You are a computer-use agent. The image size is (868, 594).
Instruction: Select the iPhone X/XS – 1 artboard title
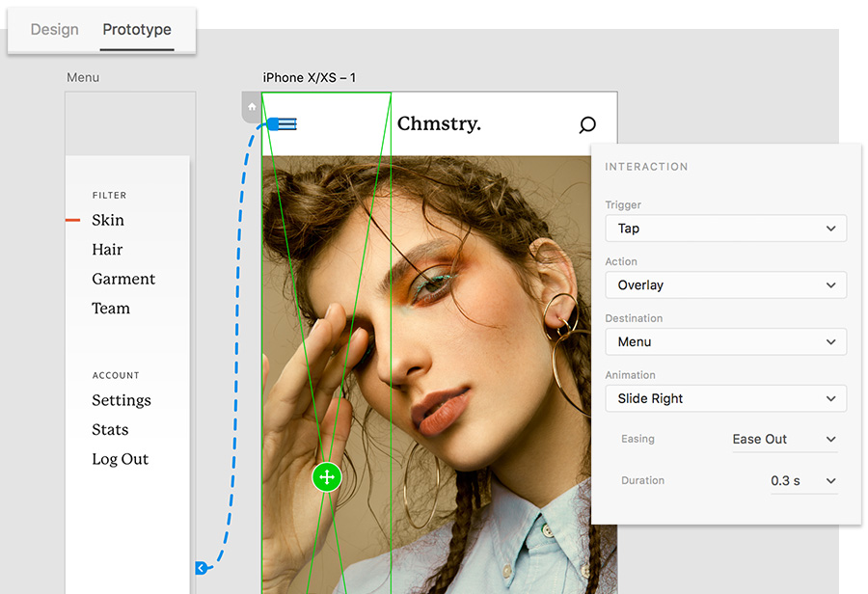point(309,77)
